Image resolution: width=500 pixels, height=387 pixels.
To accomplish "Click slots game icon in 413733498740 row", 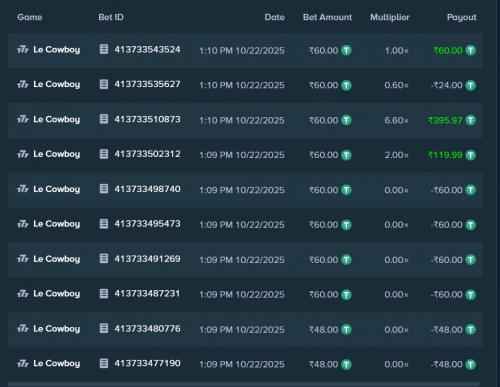I will tap(23, 189).
